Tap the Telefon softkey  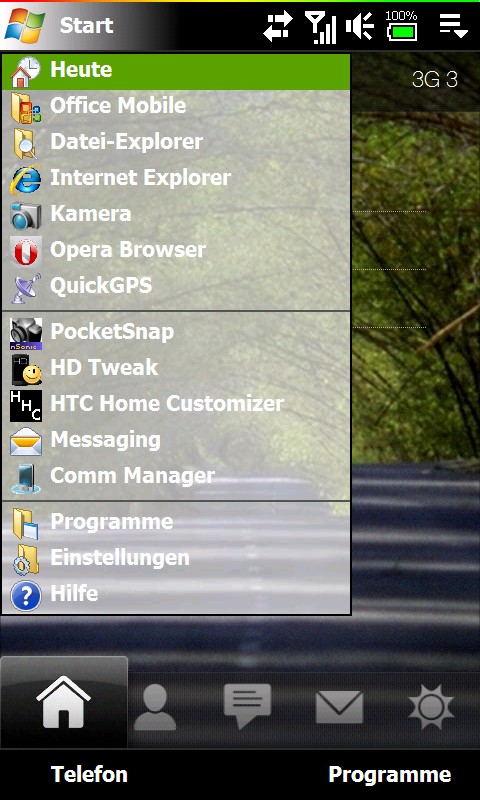click(x=89, y=774)
